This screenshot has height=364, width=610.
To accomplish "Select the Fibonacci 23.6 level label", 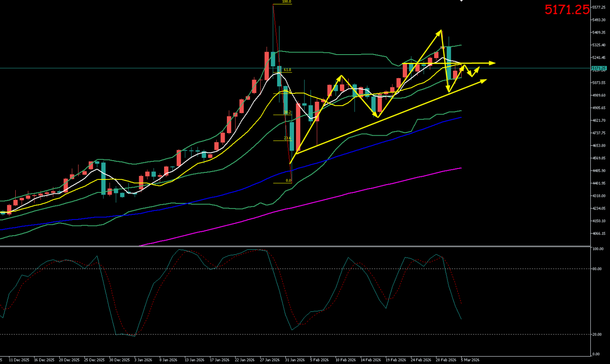I will 287,138.
